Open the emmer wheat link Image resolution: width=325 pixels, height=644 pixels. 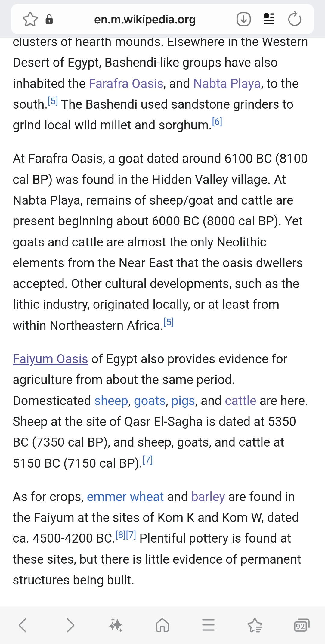(x=125, y=497)
